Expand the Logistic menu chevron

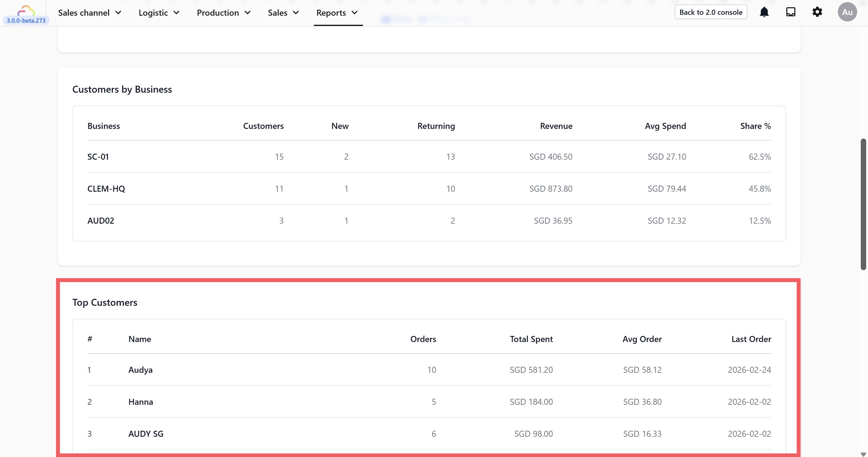(x=177, y=13)
